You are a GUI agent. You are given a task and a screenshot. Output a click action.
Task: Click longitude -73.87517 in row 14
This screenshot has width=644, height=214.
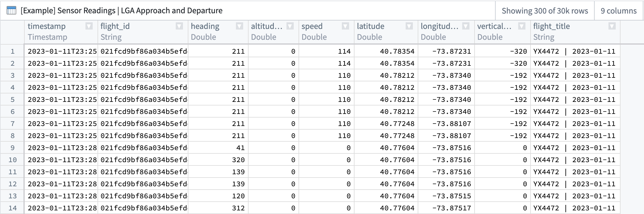[452, 208]
